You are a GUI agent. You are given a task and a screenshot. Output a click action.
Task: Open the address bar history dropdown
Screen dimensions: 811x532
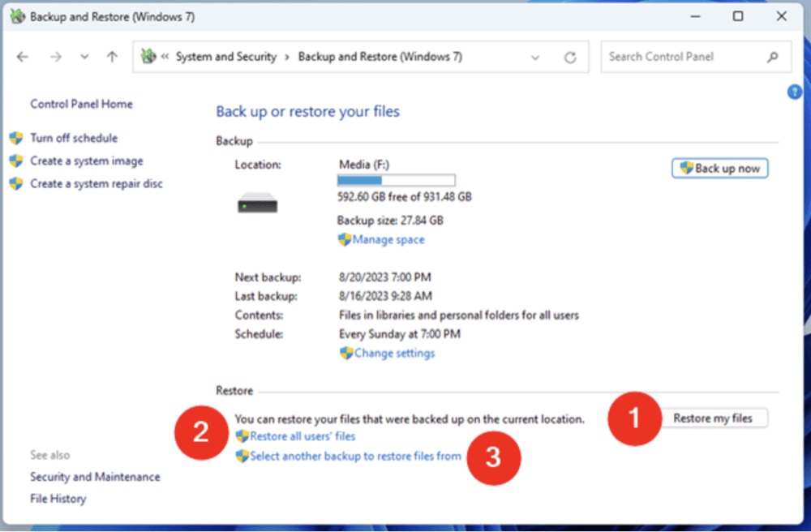pyautogui.click(x=535, y=57)
